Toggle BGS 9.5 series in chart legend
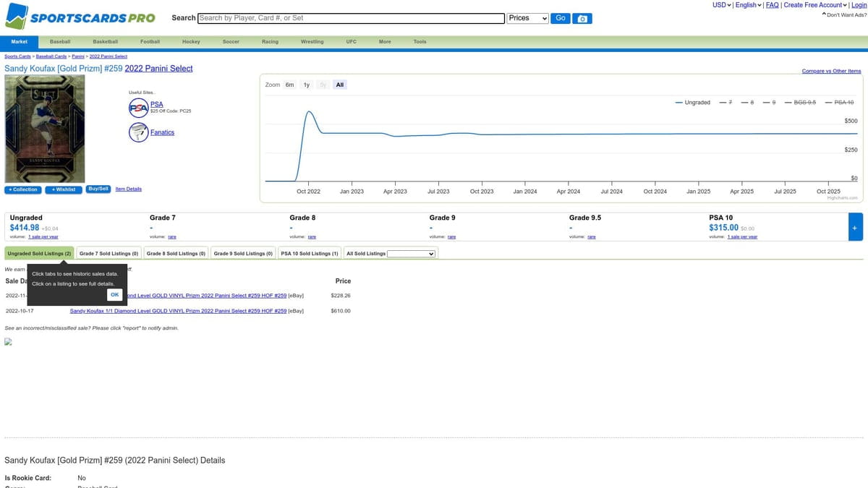The height and width of the screenshot is (488, 868). (800, 103)
